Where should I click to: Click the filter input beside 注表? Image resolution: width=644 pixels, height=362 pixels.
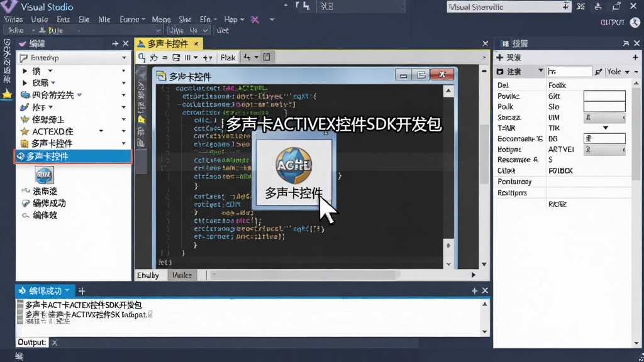569,72
